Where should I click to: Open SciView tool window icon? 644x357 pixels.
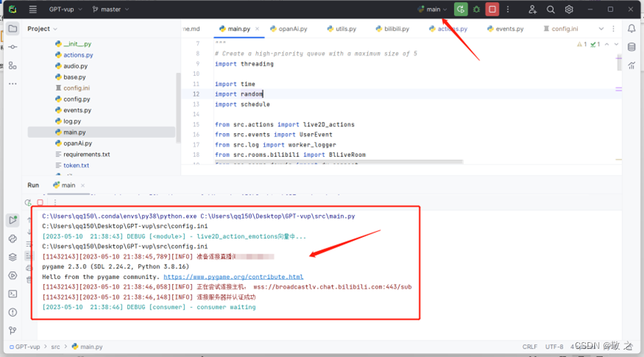tap(631, 65)
